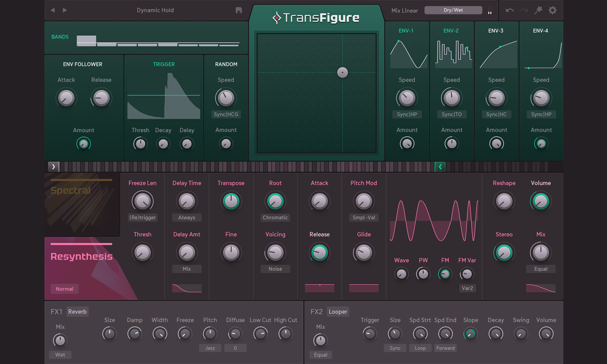Open the FX2 Looper effect selector
Viewport: 607px width, 364px height.
[338, 312]
